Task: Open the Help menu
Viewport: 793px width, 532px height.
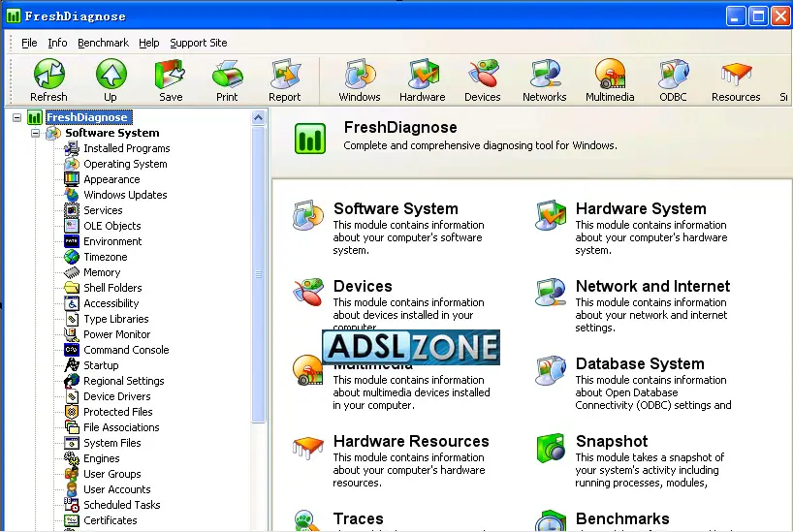Action: 148,43
